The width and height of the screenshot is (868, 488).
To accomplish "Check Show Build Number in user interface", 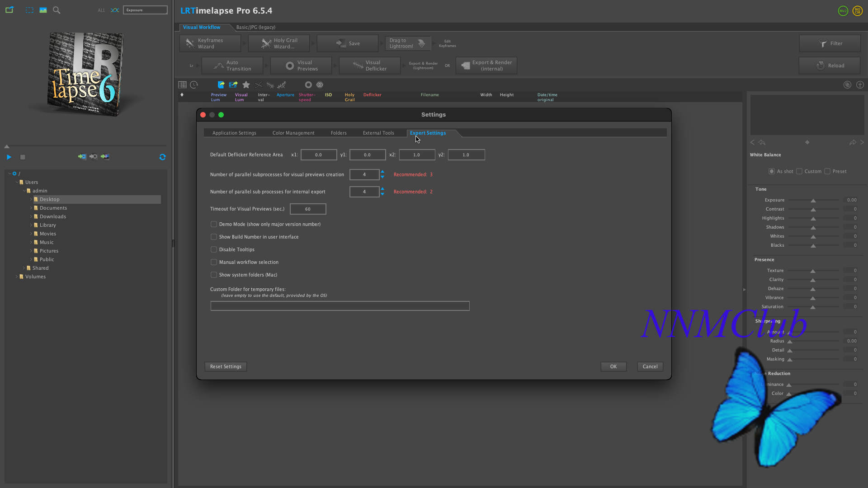I will 214,237.
